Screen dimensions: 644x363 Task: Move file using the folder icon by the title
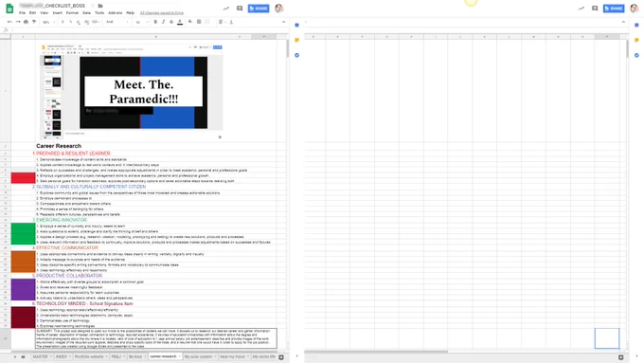point(100,6)
